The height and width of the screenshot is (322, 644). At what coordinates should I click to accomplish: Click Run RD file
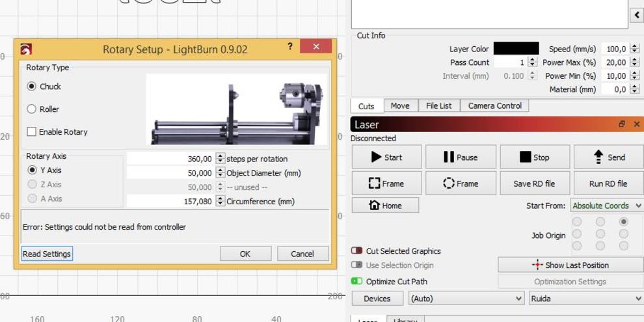(x=609, y=183)
